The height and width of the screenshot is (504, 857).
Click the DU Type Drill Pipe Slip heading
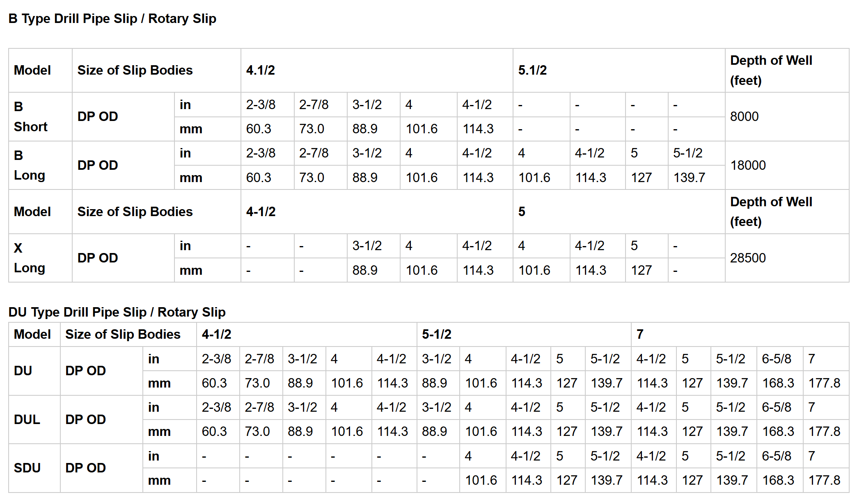[117, 312]
